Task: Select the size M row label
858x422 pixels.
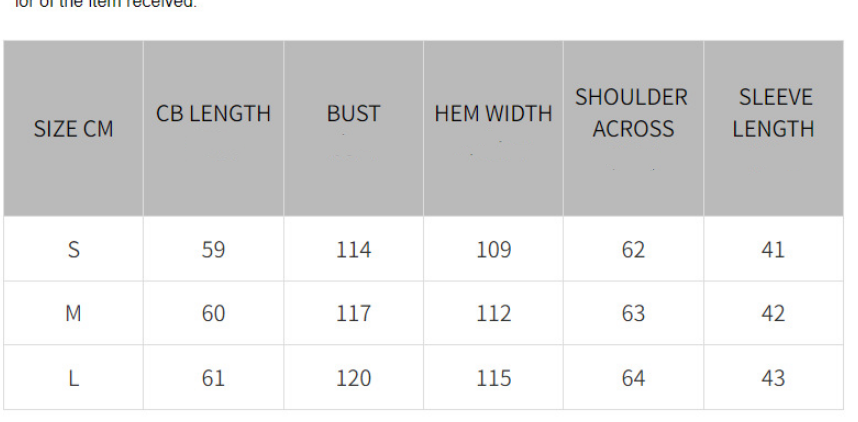Action: [73, 313]
